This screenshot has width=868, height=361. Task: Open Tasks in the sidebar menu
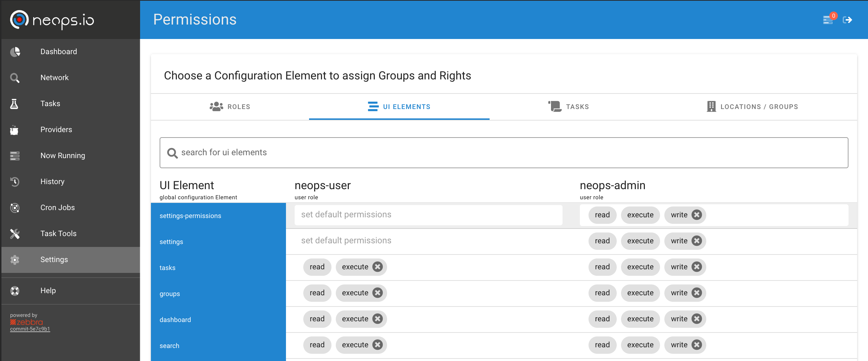[70, 104]
